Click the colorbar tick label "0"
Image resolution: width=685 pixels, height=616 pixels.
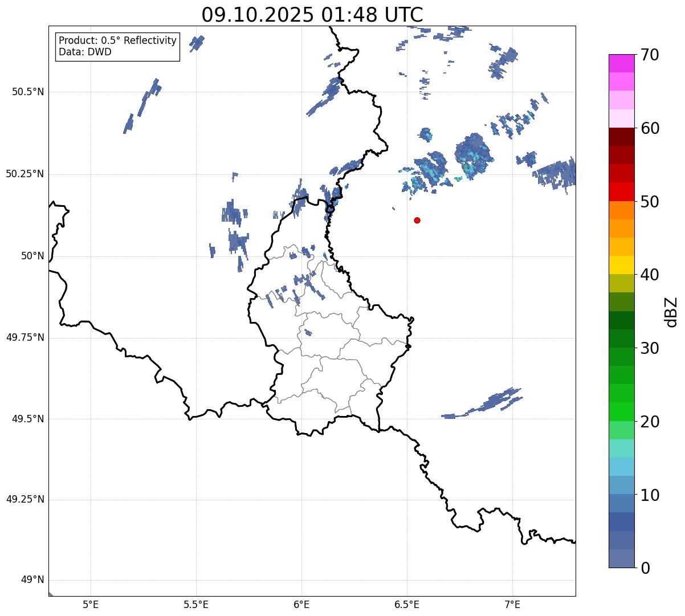(x=646, y=568)
